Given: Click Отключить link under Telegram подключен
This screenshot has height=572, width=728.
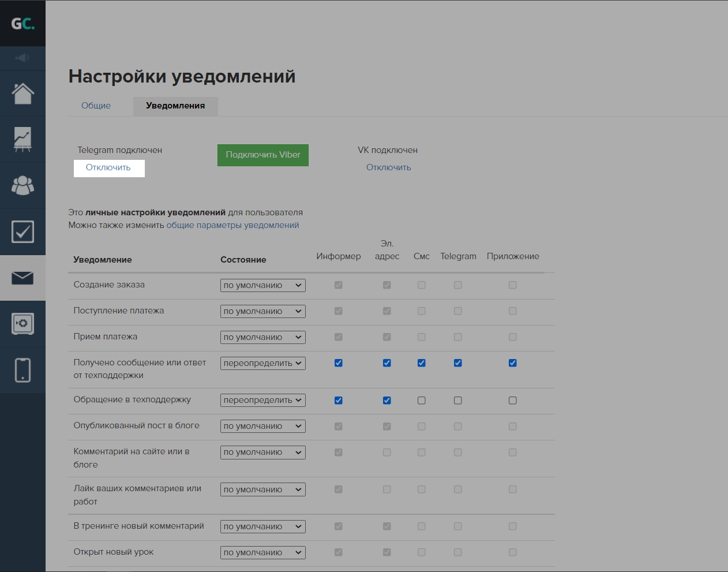Looking at the screenshot, I should click(x=108, y=167).
